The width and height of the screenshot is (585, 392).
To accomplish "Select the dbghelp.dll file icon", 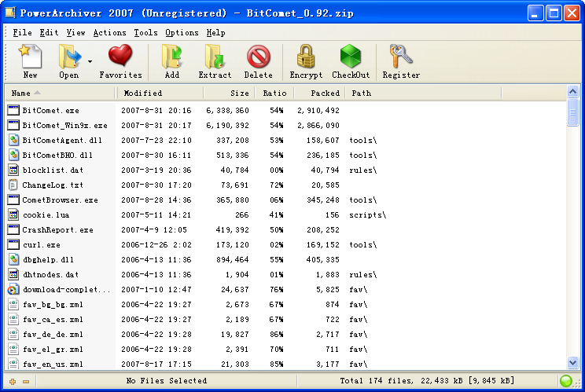I will 13,259.
